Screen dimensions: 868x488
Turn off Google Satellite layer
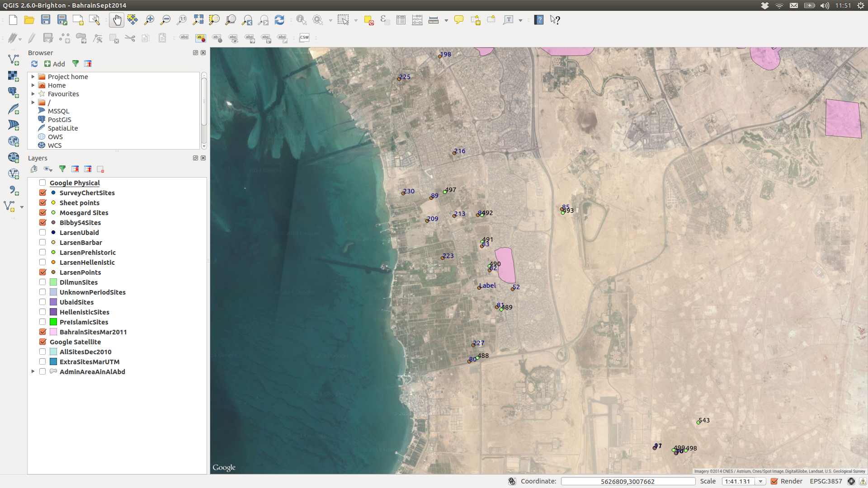pos(42,342)
